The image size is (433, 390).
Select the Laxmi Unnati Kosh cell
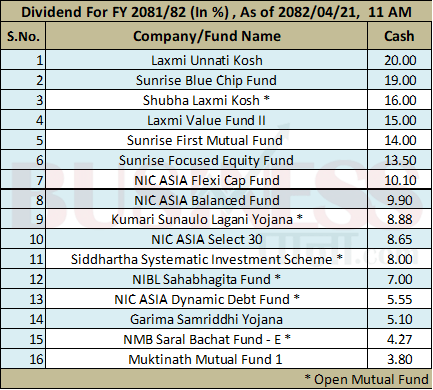point(207,60)
